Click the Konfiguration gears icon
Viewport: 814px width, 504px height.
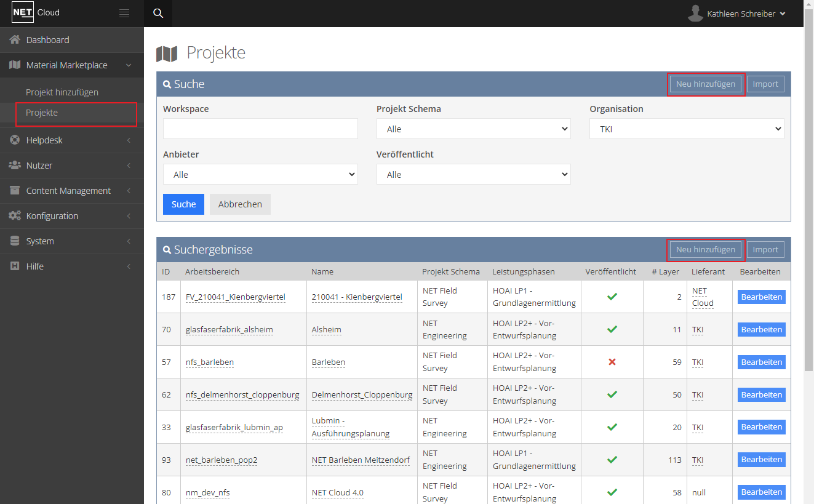[x=15, y=216]
